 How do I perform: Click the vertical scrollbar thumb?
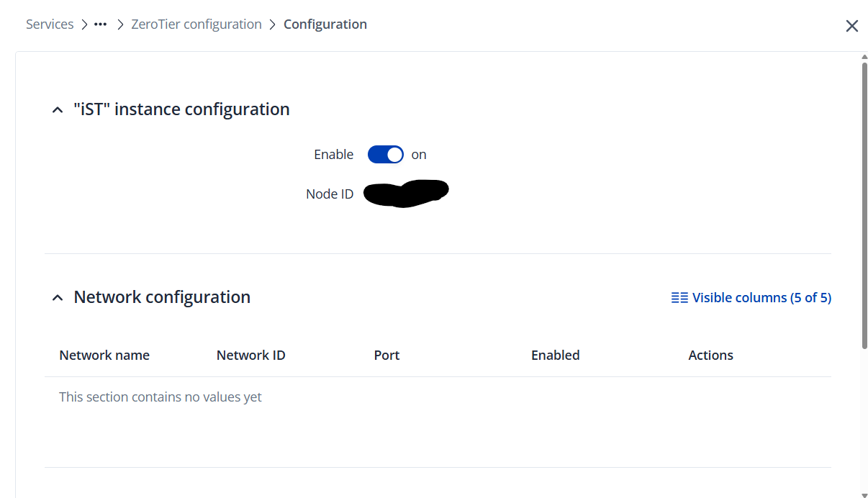tap(864, 205)
